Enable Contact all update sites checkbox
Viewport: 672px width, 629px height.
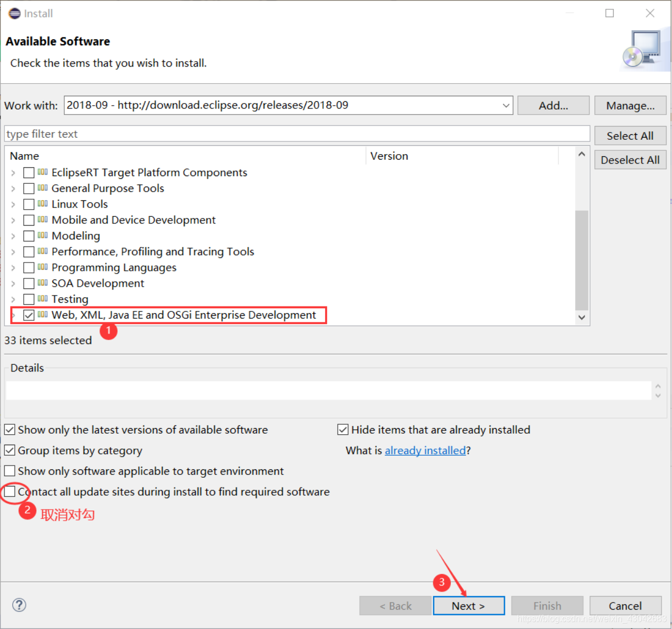10,492
